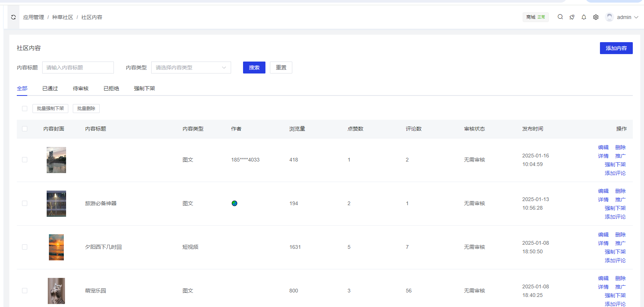Open the settings gear icon
Screen dimensions: 644x307
point(596,17)
